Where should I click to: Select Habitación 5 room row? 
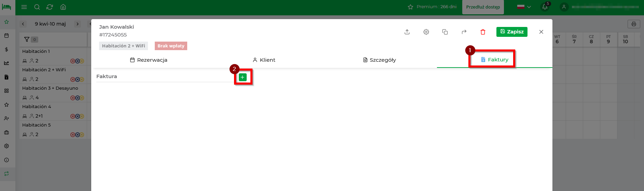[x=53, y=130]
